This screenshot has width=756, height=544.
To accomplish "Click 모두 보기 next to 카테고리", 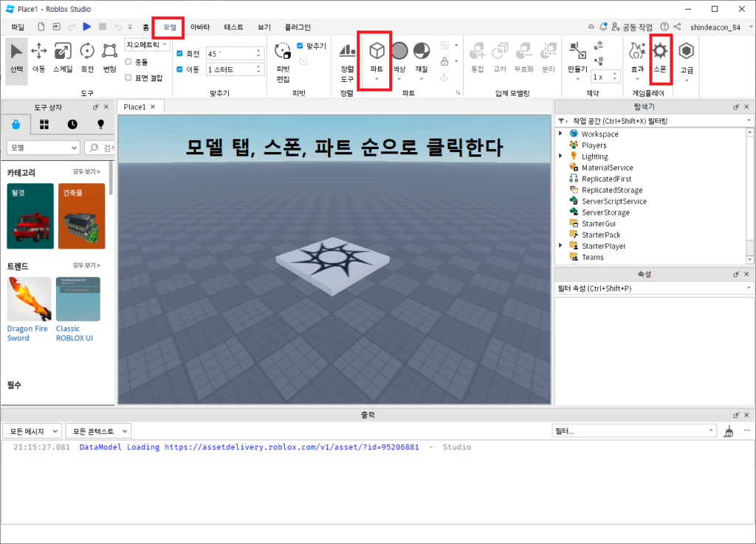I will (84, 171).
